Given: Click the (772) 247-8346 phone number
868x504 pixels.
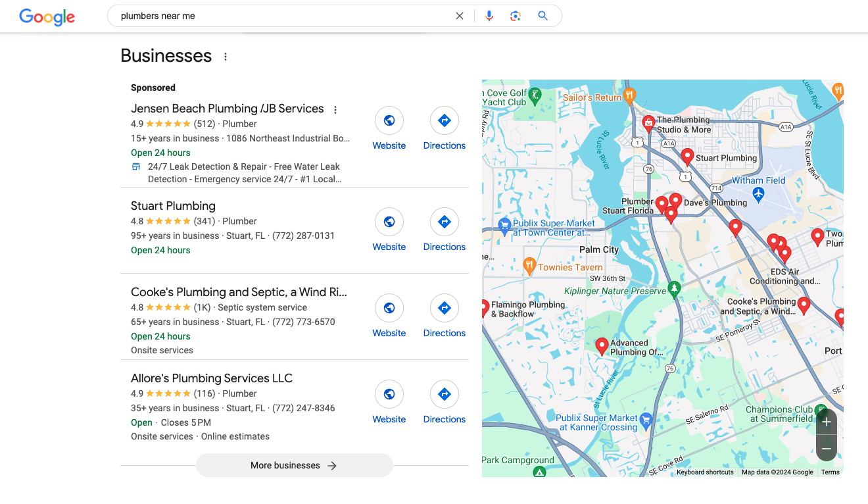Looking at the screenshot, I should [303, 408].
